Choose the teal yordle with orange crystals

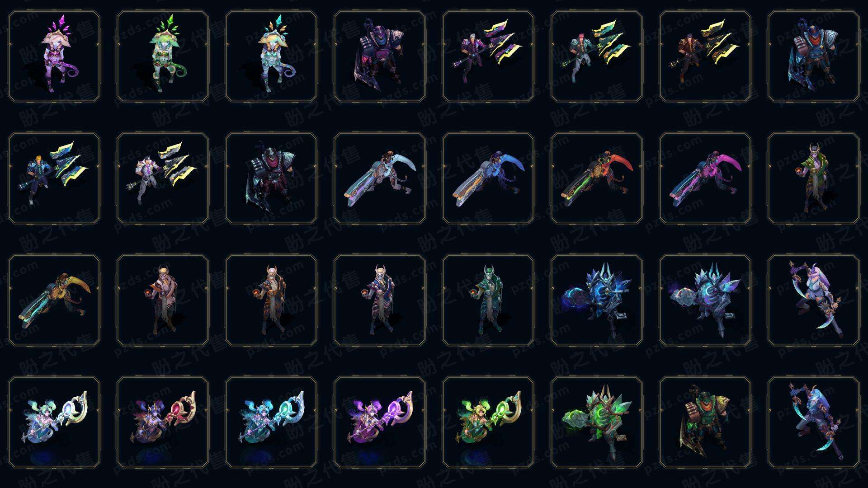click(x=271, y=56)
